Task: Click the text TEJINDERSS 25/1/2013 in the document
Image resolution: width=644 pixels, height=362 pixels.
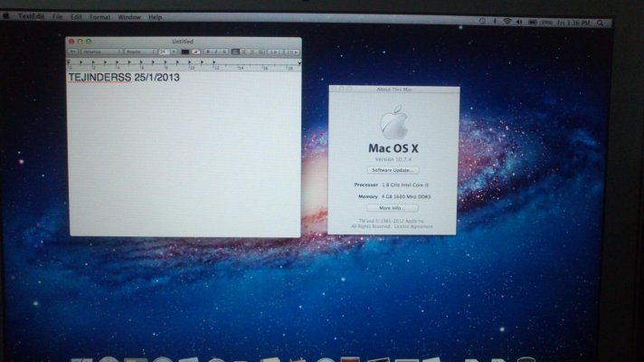Action: (x=124, y=77)
